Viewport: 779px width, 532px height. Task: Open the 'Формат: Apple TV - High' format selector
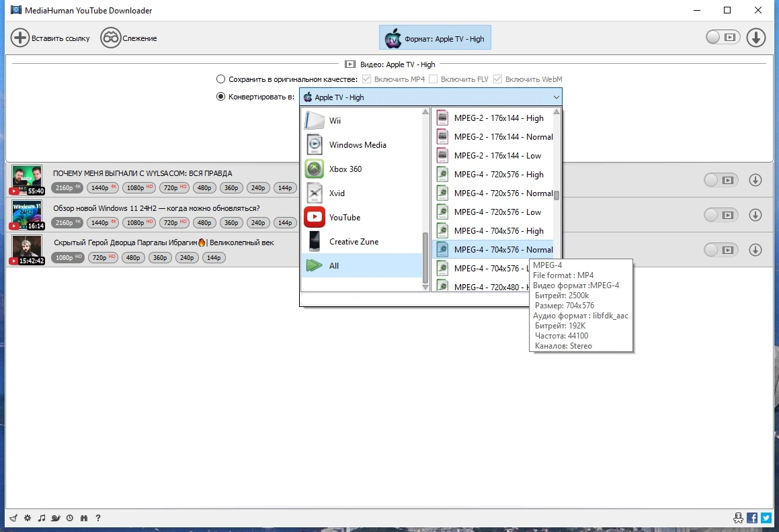point(436,38)
